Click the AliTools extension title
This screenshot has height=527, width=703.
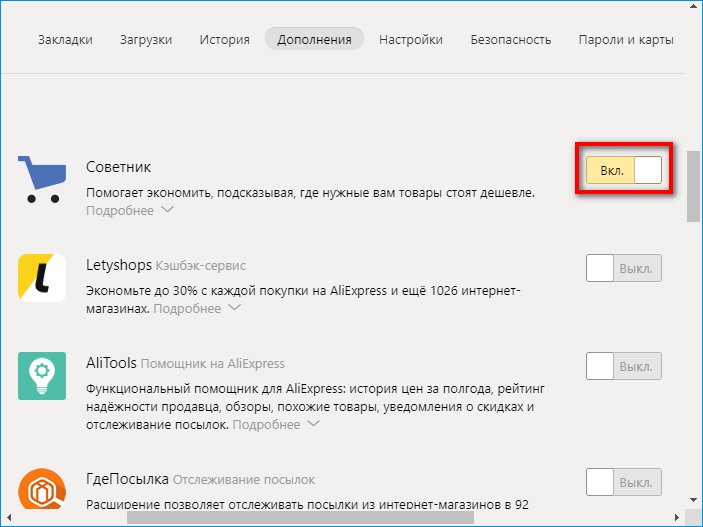point(111,363)
